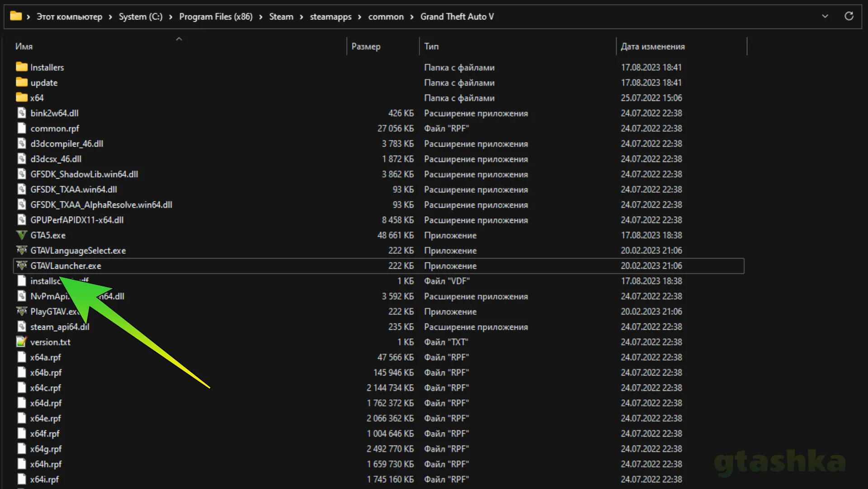Click the Installers folder name
Image resolution: width=868 pixels, height=489 pixels.
point(47,67)
